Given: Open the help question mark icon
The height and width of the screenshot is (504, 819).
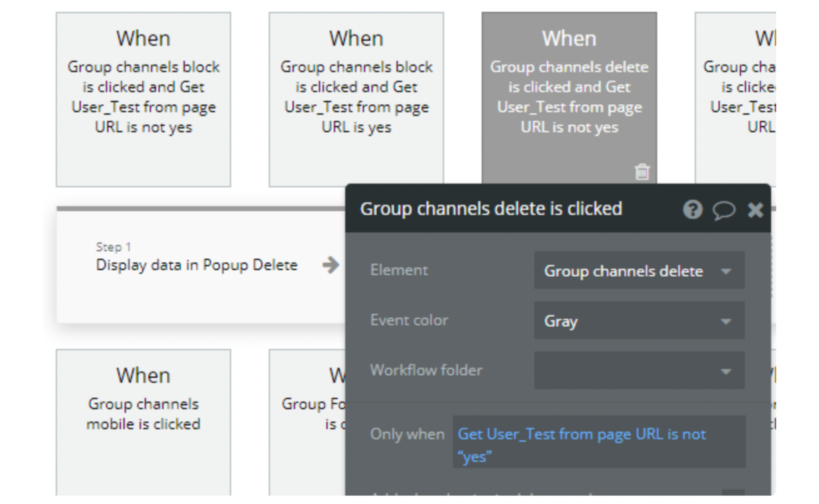Looking at the screenshot, I should point(692,209).
